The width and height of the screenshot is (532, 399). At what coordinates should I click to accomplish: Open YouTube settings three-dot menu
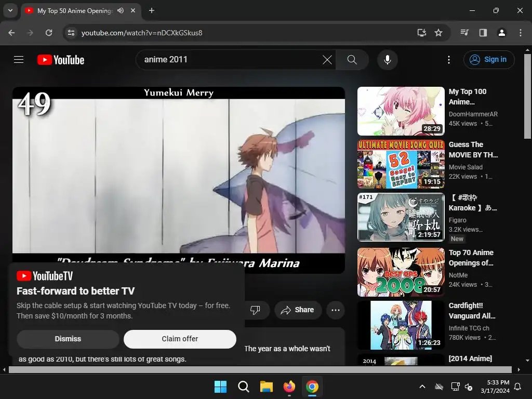coord(448,60)
